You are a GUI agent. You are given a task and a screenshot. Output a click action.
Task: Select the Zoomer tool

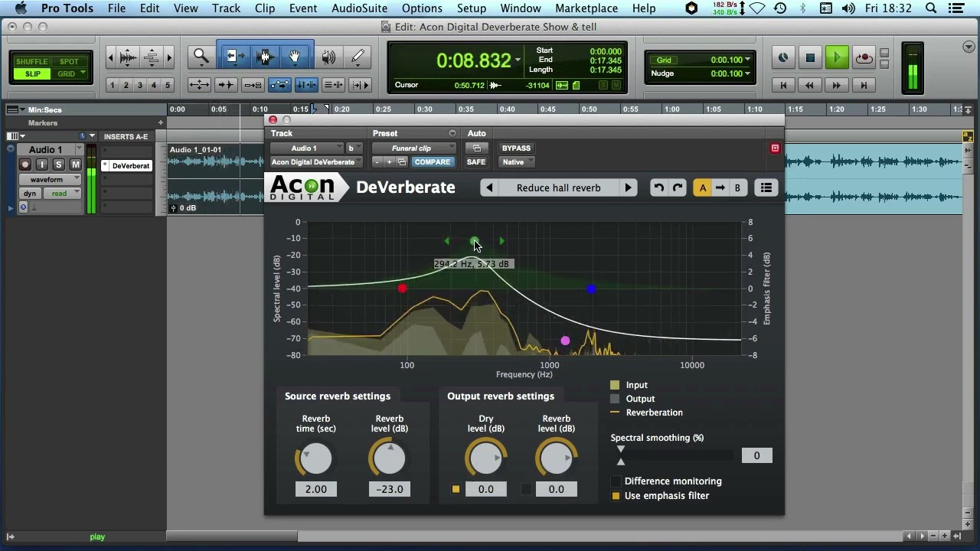[x=201, y=57]
